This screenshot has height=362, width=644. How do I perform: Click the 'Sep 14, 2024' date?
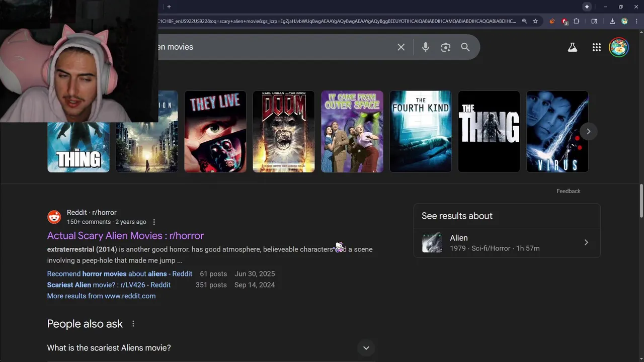(255, 285)
